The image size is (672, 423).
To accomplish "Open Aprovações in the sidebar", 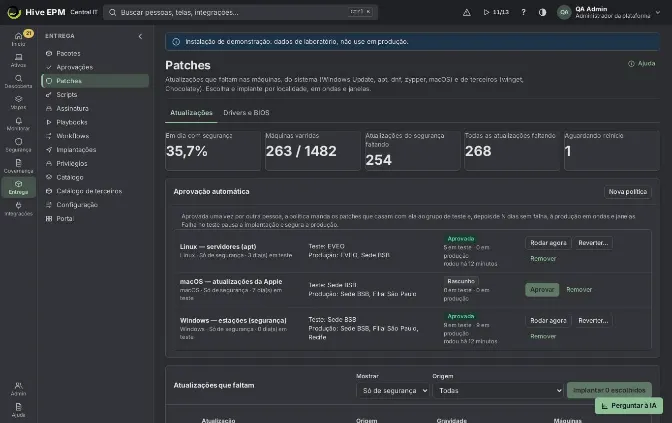I will [x=95, y=67].
